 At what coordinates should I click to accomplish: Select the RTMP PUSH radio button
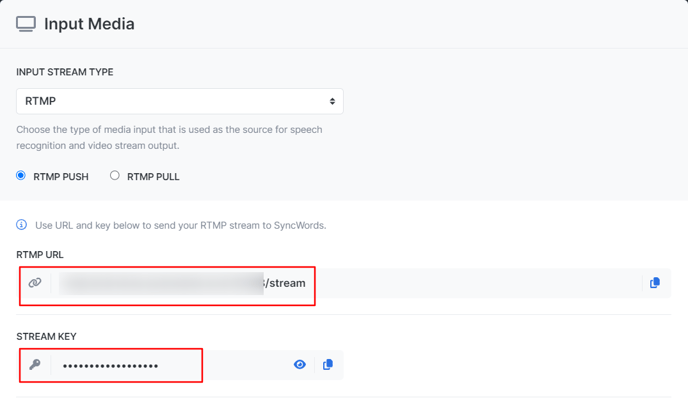[x=21, y=176]
